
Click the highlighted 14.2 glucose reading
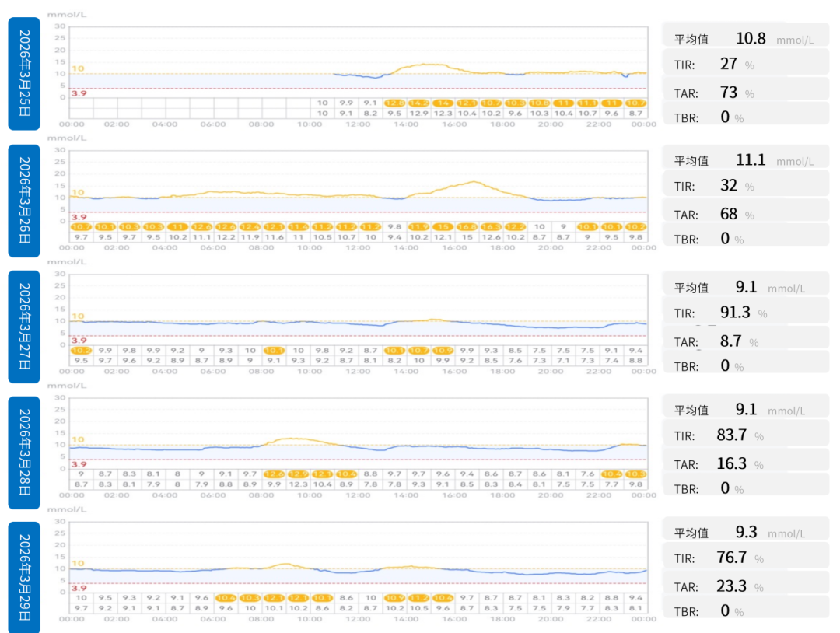(419, 103)
